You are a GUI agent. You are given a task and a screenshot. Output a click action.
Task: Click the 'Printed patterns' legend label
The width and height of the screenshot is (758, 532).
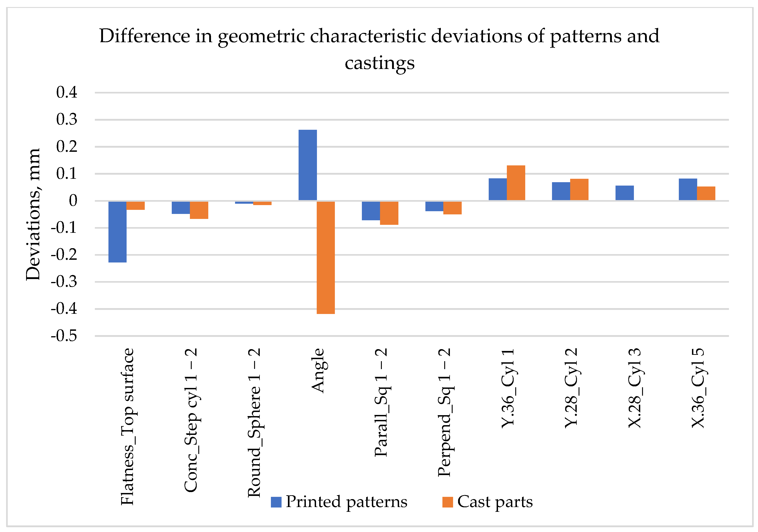point(346,502)
